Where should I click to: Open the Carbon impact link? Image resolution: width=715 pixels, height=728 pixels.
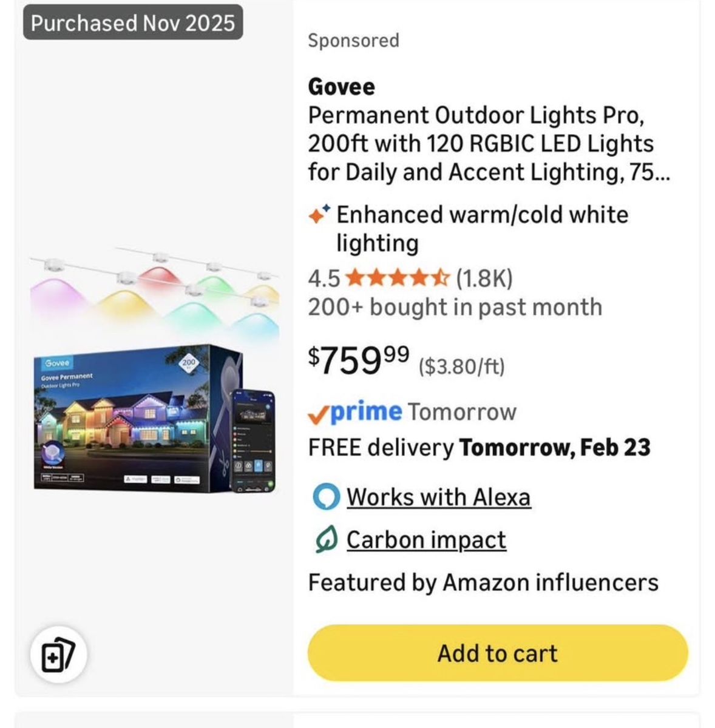(426, 540)
